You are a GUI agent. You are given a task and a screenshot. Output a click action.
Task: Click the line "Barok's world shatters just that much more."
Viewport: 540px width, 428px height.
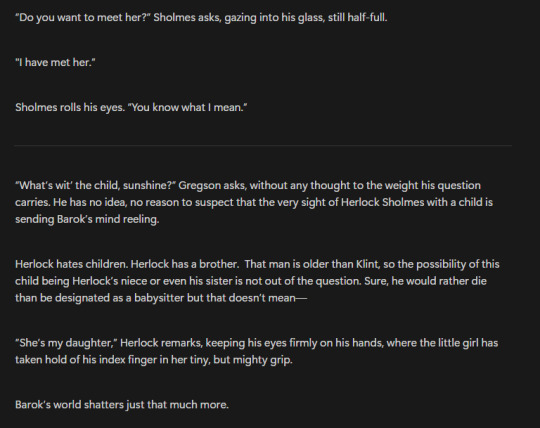pos(122,405)
